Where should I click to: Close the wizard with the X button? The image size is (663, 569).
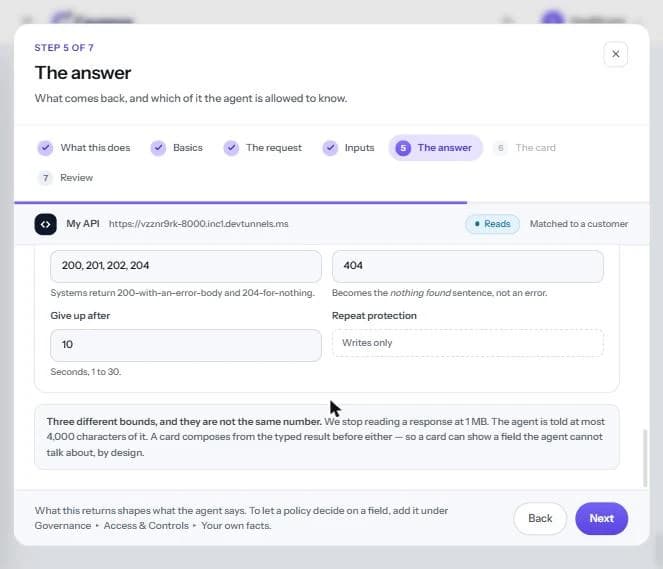click(x=615, y=54)
